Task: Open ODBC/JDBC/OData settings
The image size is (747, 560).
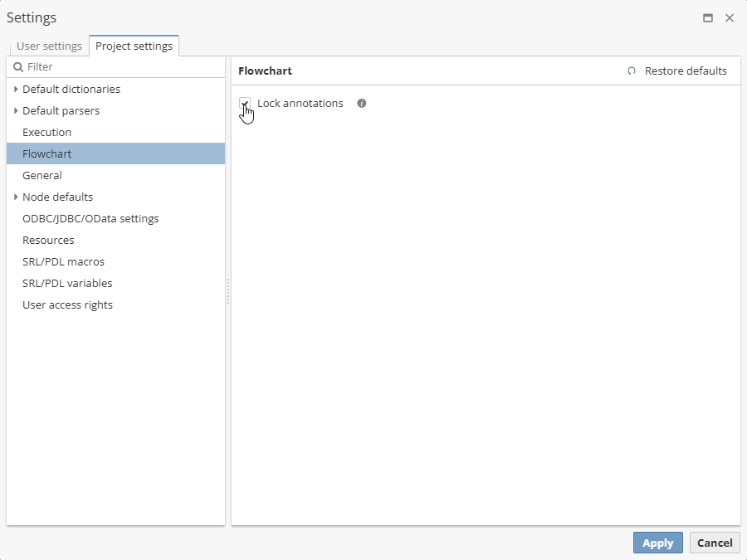Action: click(x=90, y=219)
